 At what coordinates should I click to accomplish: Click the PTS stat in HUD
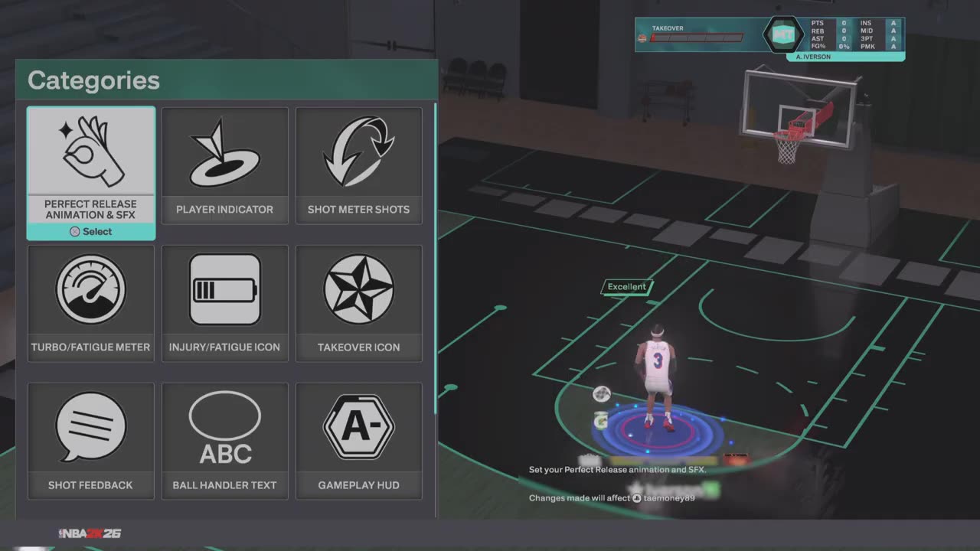[831, 24]
